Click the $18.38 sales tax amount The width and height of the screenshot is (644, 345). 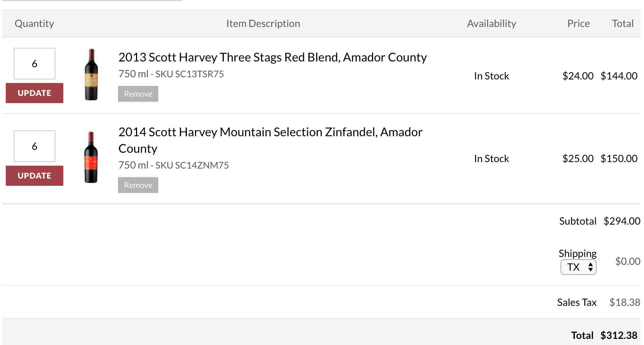pyautogui.click(x=625, y=302)
